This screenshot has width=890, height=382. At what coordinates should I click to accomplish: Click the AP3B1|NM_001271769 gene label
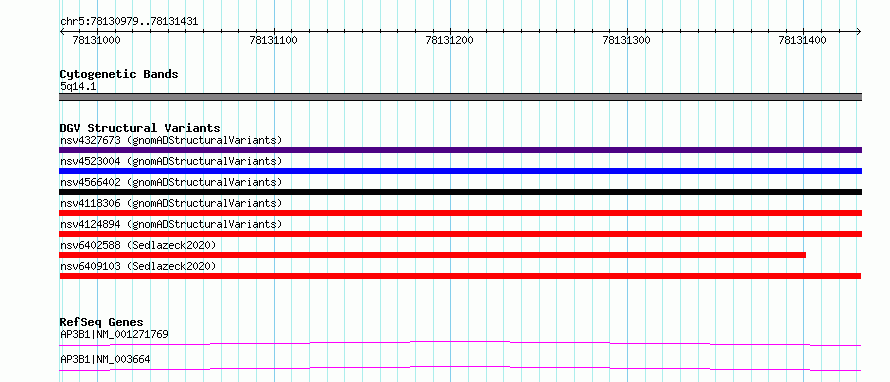[114, 334]
